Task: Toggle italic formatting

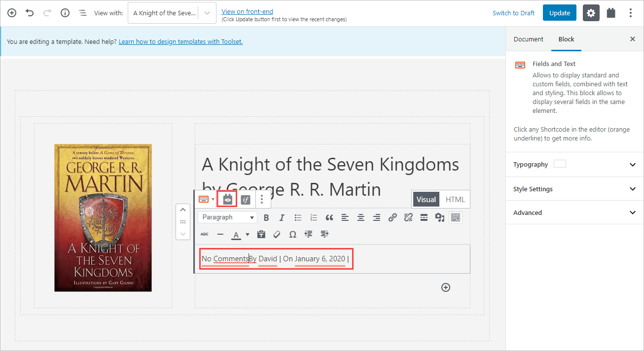Action: 282,217
